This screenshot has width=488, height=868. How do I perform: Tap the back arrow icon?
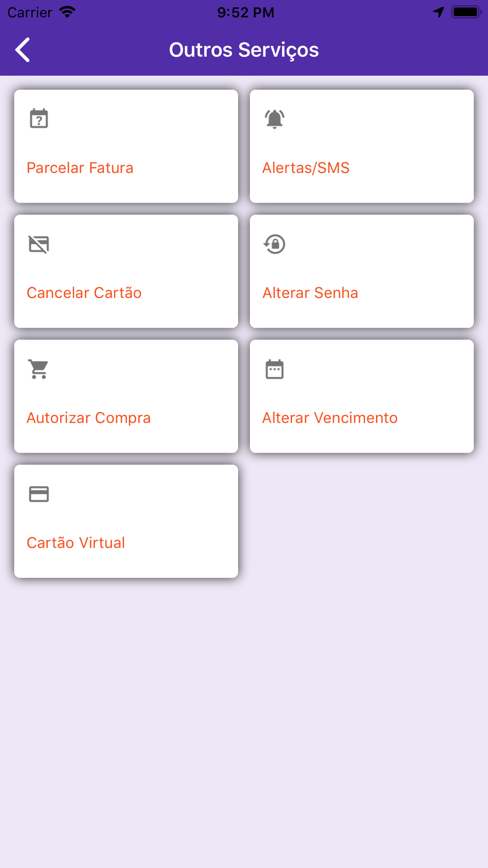(x=22, y=50)
